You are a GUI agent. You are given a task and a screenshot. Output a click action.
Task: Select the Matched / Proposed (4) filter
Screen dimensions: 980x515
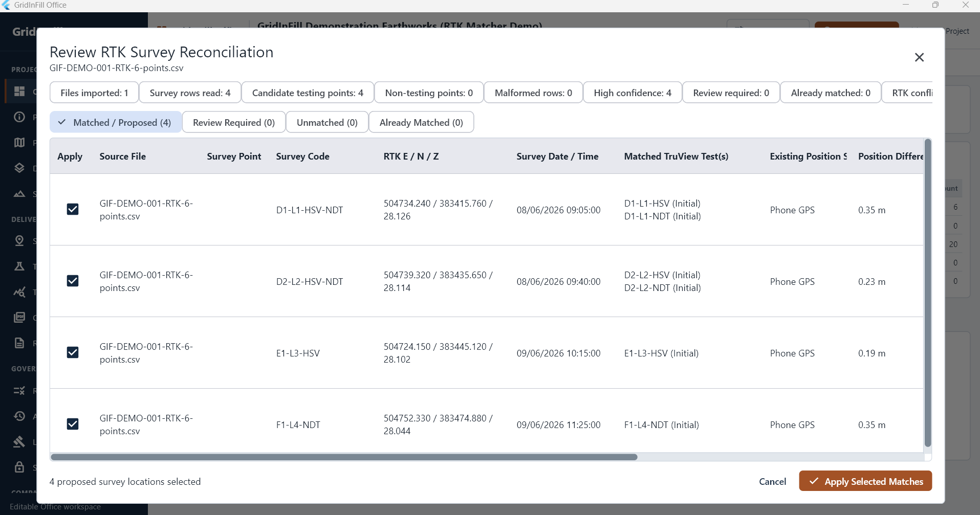click(116, 122)
